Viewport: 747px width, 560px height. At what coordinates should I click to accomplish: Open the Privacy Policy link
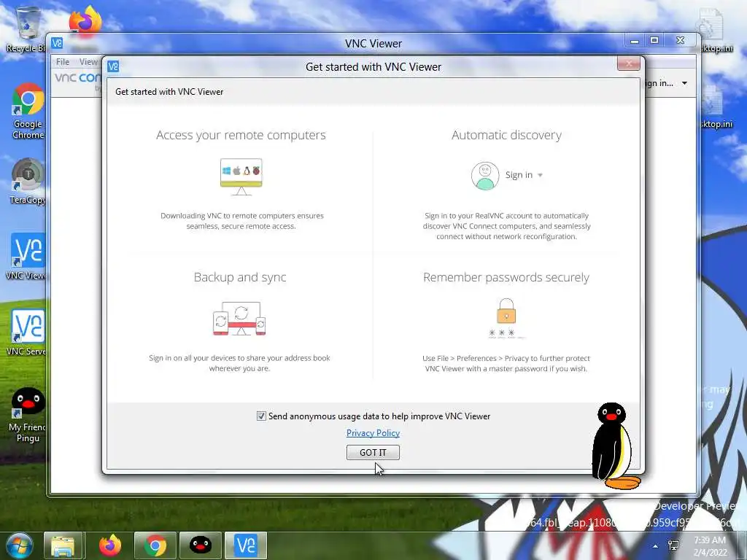373,433
